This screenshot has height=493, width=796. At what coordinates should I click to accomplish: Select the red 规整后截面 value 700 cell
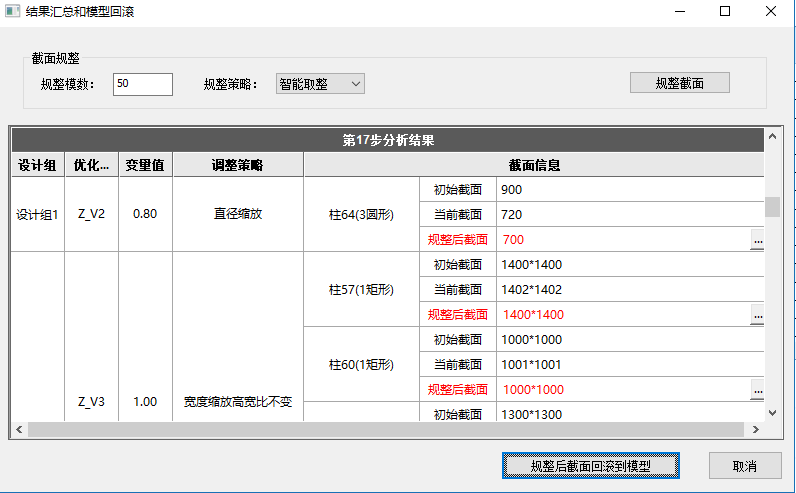(x=620, y=240)
